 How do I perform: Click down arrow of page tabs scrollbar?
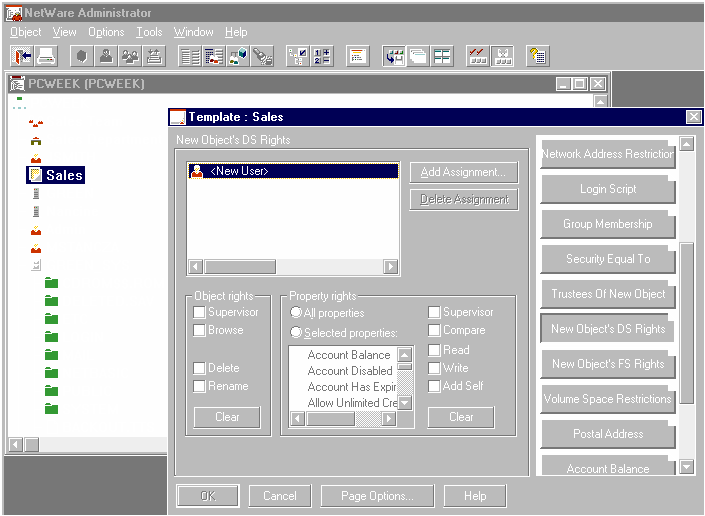(686, 467)
